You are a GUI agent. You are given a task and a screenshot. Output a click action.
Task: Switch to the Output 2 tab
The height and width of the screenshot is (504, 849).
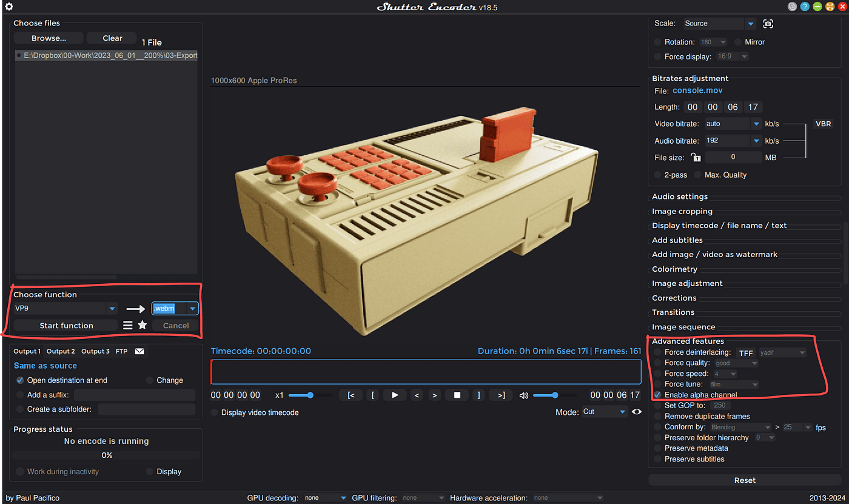[x=61, y=351]
